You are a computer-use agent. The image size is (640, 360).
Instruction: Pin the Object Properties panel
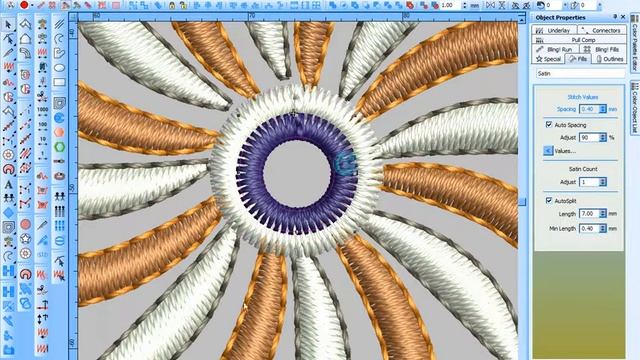pyautogui.click(x=615, y=17)
